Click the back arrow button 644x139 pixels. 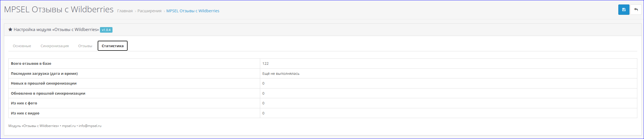[x=636, y=9]
